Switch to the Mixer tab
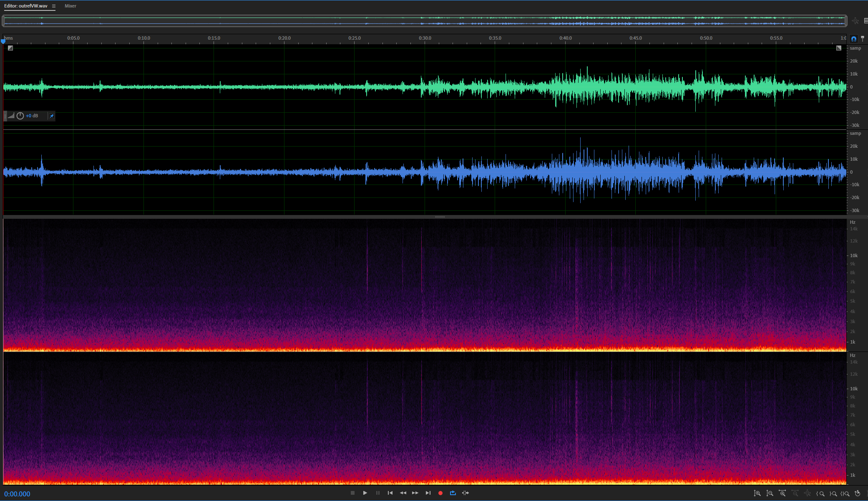The width and height of the screenshot is (868, 501). tap(70, 6)
